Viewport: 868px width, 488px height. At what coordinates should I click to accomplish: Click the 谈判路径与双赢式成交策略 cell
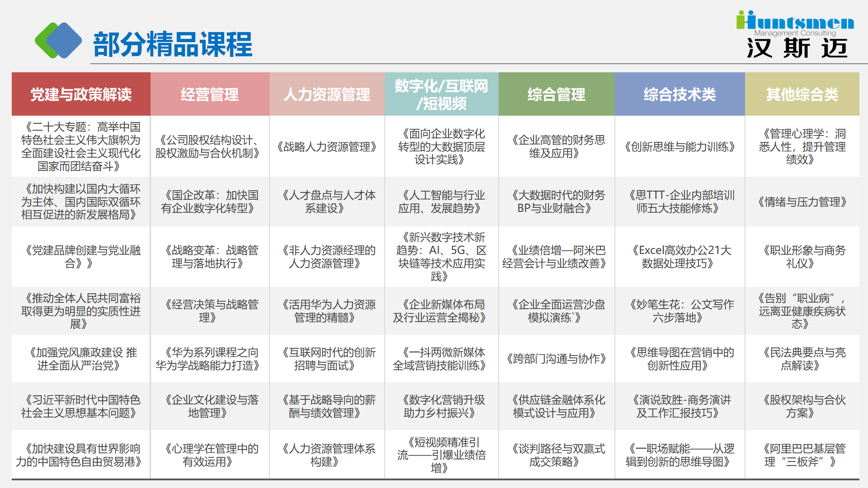coord(557,455)
